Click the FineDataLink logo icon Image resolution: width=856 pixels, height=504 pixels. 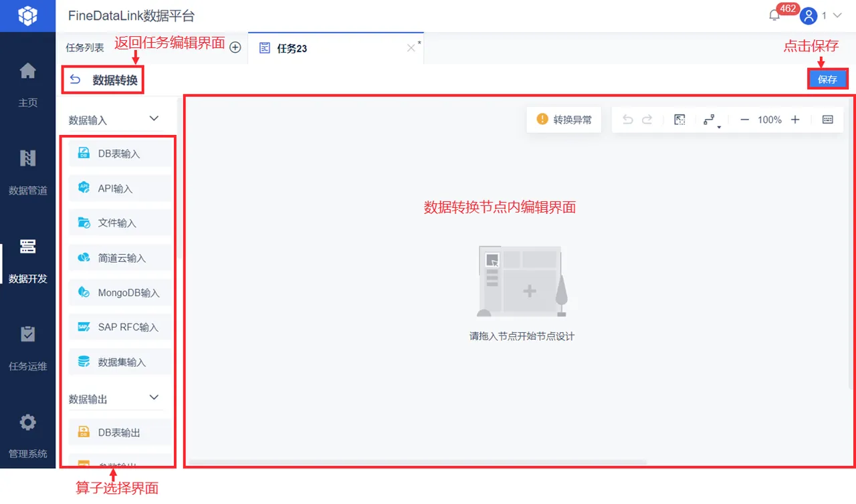(x=27, y=15)
